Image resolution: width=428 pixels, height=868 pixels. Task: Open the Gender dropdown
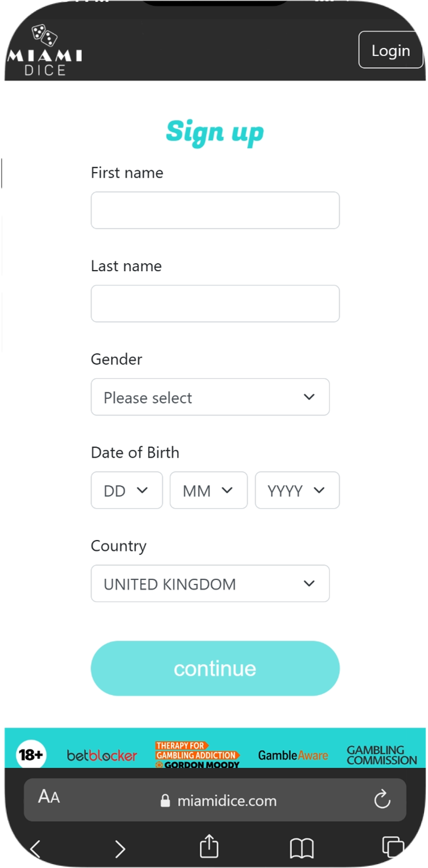[210, 397]
